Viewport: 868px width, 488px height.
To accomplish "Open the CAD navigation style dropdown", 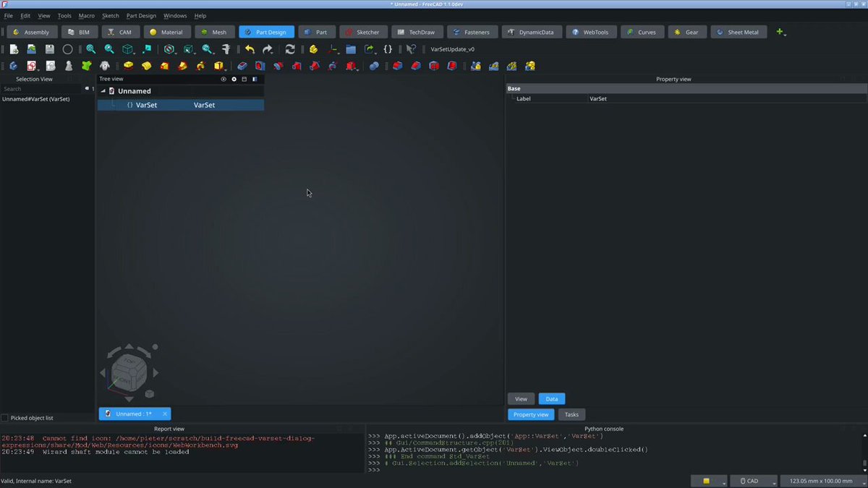I will [775, 483].
